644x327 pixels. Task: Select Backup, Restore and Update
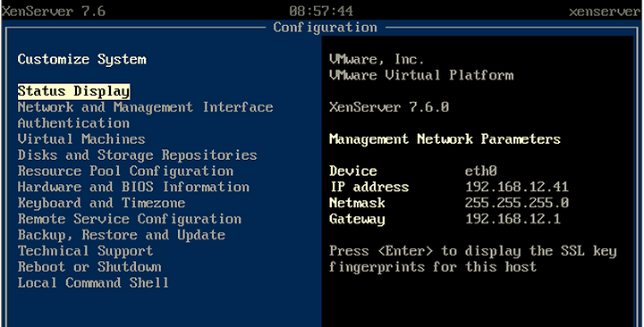pyautogui.click(x=121, y=235)
